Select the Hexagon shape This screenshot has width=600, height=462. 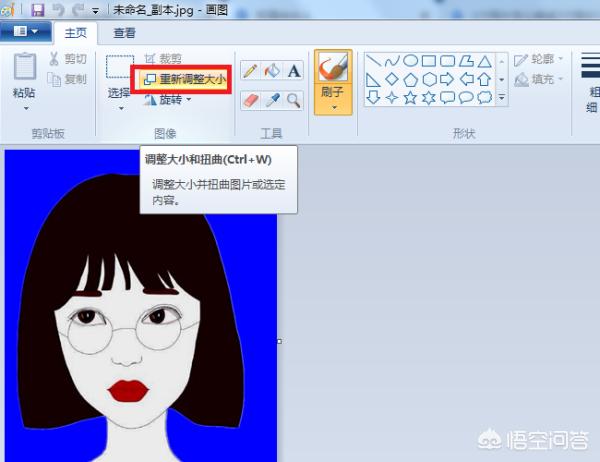[429, 79]
